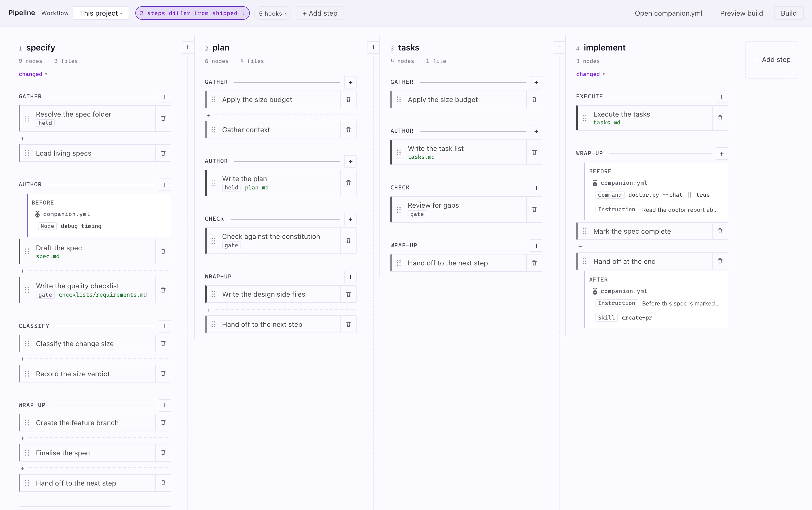This screenshot has width=812, height=510.
Task: Insert a step after the specify column
Action: tap(188, 47)
